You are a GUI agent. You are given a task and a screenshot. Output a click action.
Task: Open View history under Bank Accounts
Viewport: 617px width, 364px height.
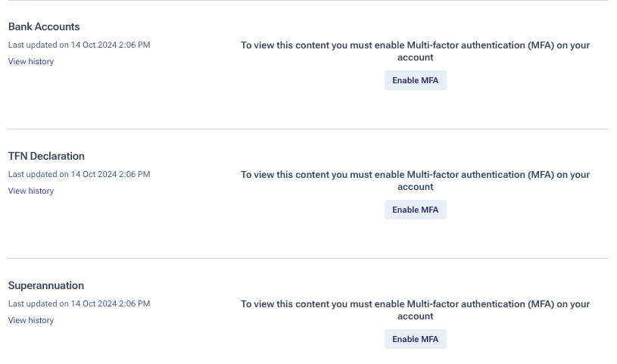point(31,61)
